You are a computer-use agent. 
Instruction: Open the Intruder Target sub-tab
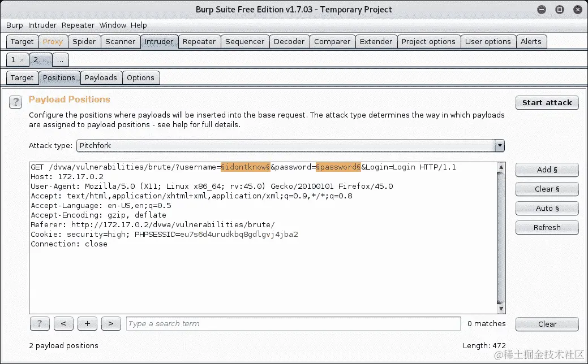(22, 78)
